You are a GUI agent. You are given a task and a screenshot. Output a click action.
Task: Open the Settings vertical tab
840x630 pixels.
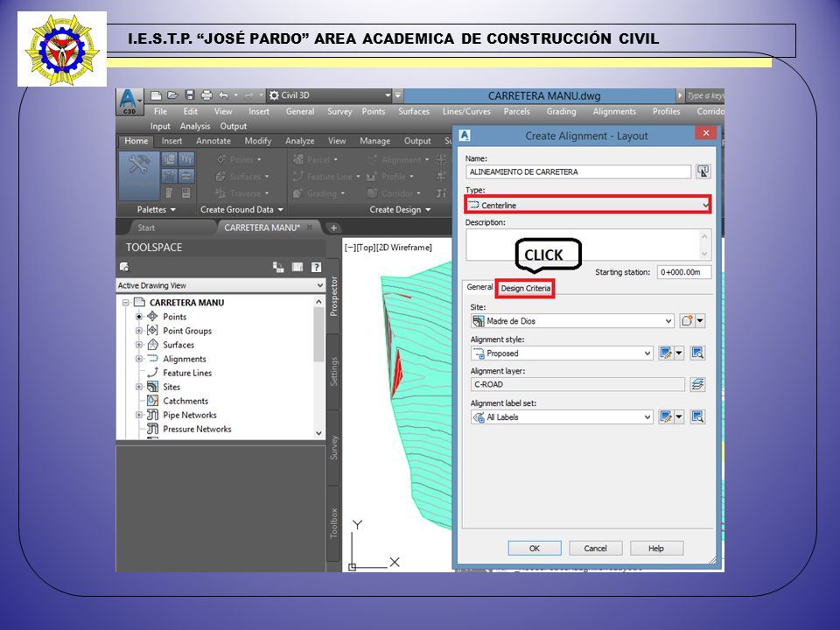pyautogui.click(x=333, y=371)
